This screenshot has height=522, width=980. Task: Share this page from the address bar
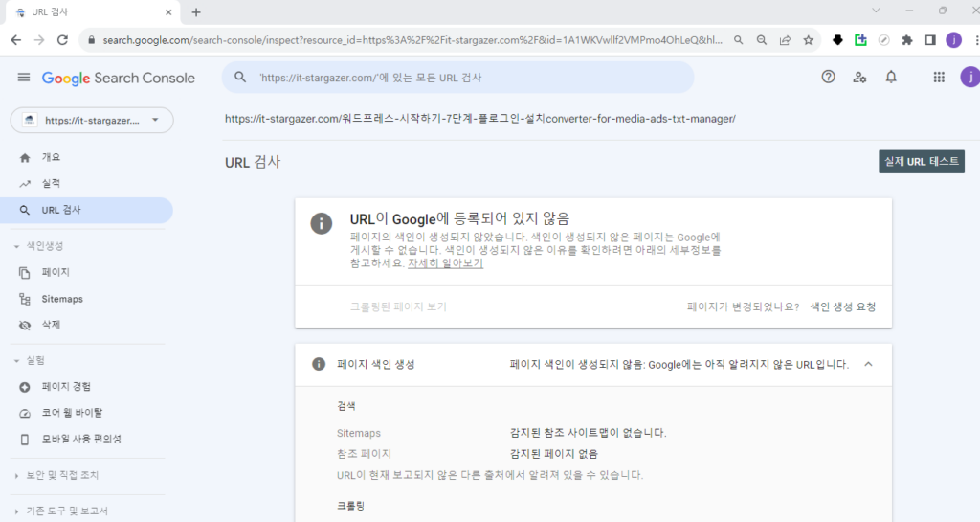tap(785, 40)
